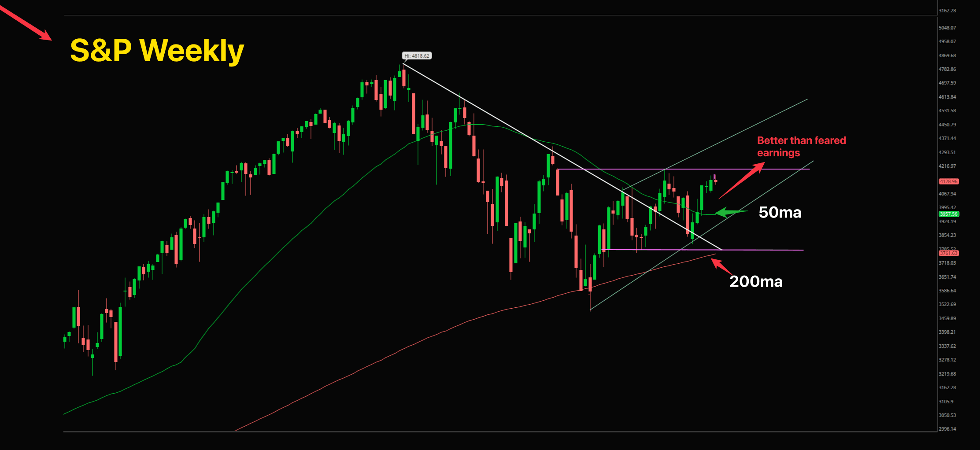Click the 3522.69 price axis label
This screenshot has width=980, height=450.
(x=947, y=304)
